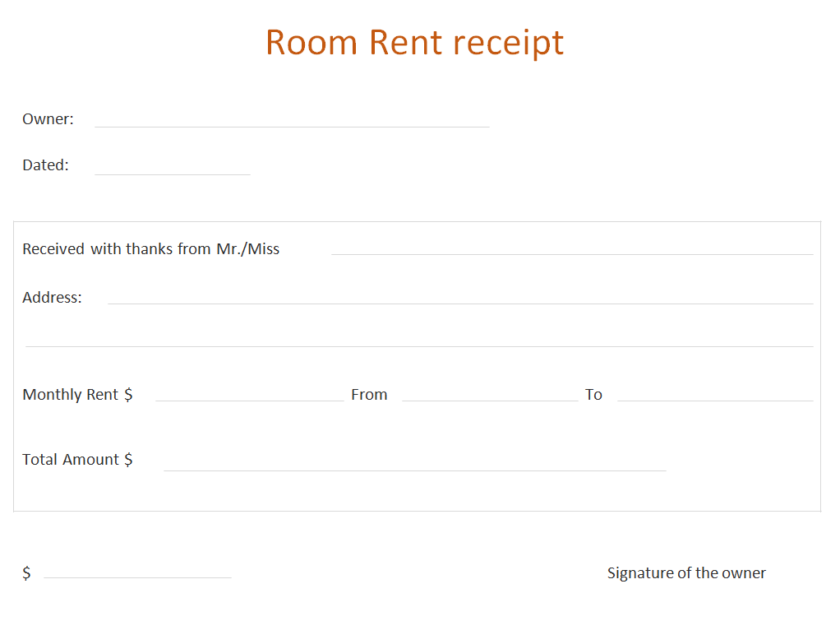Click the Room Rent receipt title
Image resolution: width=840 pixels, height=621 pixels.
(x=414, y=43)
